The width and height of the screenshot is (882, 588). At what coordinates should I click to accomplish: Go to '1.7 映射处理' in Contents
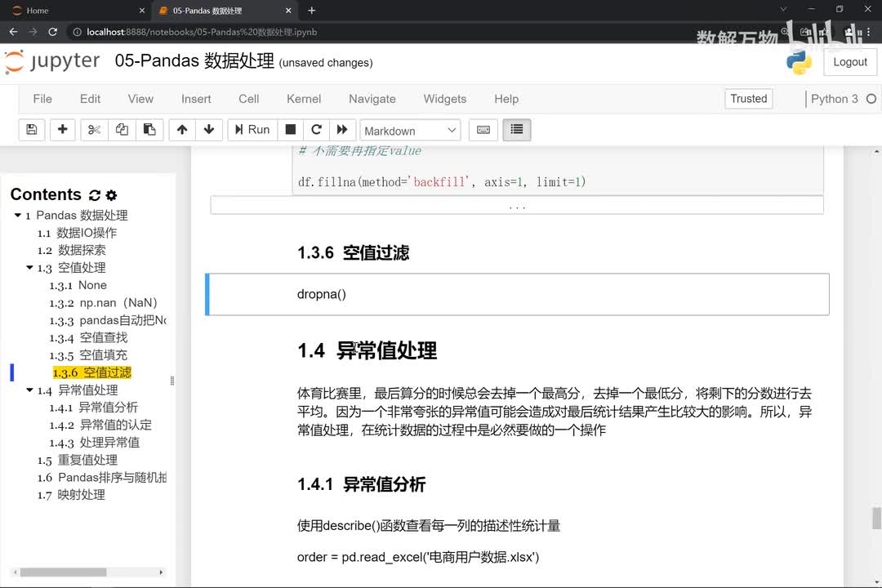click(x=71, y=495)
